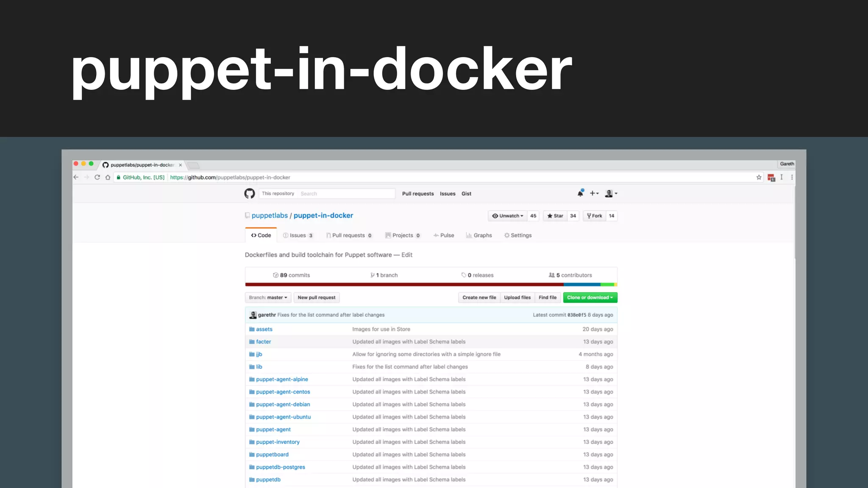Screen dimensions: 868x488
Task: Click the Create new file button
Action: point(479,298)
